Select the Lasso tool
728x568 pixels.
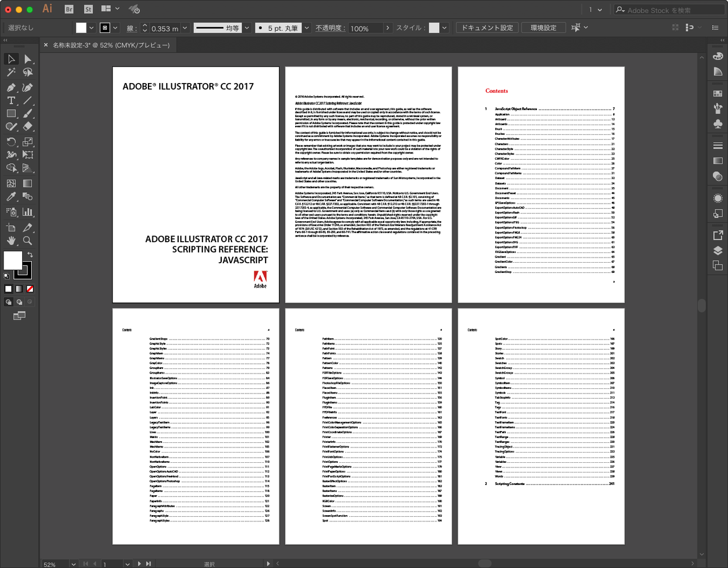[27, 72]
